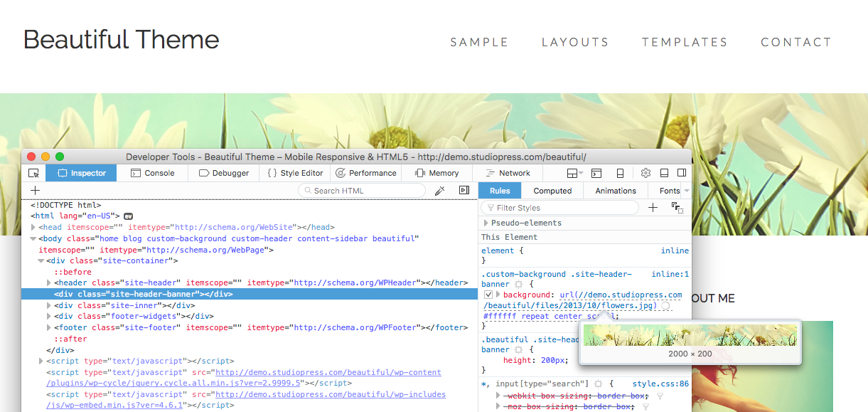The height and width of the screenshot is (412, 868).
Task: Expand the head element node
Action: [33, 228]
